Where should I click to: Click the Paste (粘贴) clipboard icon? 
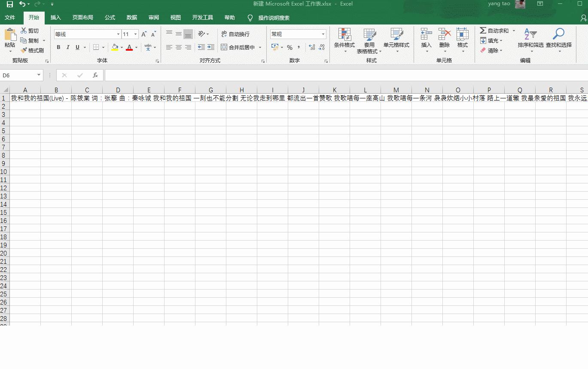click(10, 35)
